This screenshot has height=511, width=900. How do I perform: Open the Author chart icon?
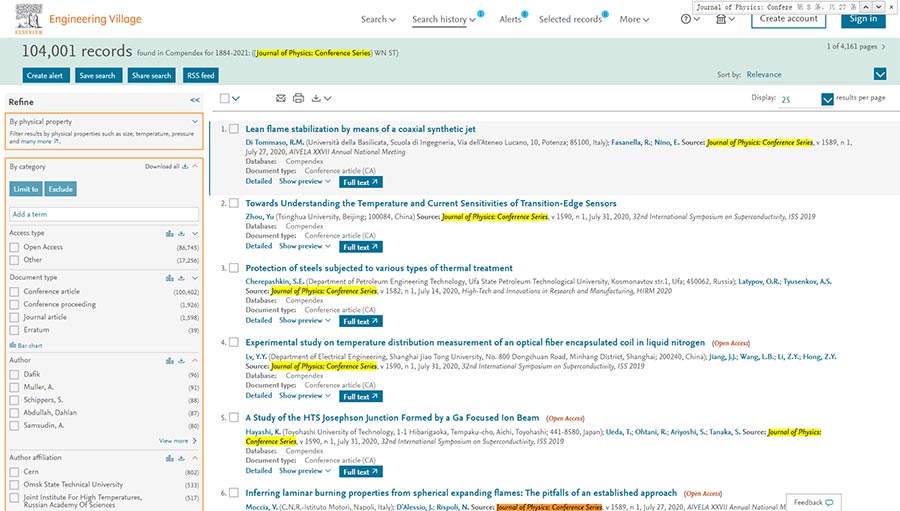point(169,361)
